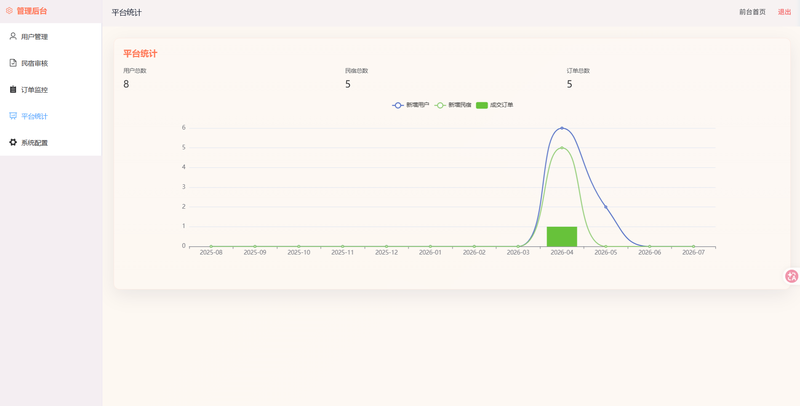Click the 管理后台 logo icon
The image size is (800, 406).
9,11
